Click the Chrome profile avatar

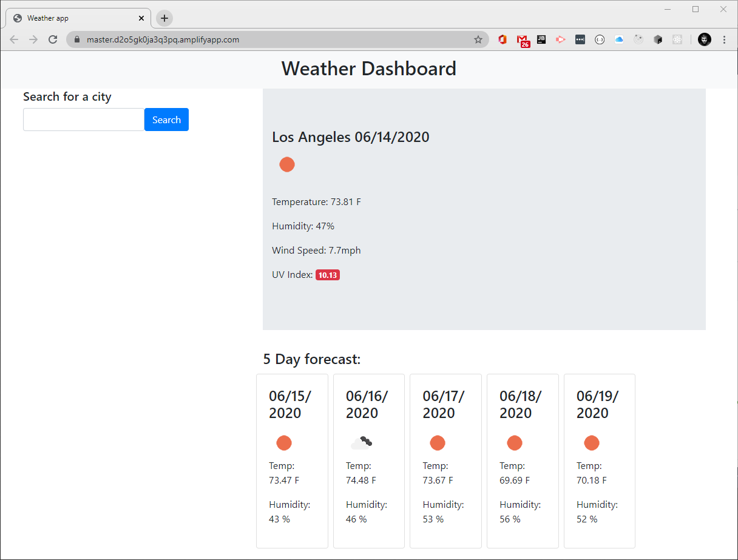coord(704,39)
